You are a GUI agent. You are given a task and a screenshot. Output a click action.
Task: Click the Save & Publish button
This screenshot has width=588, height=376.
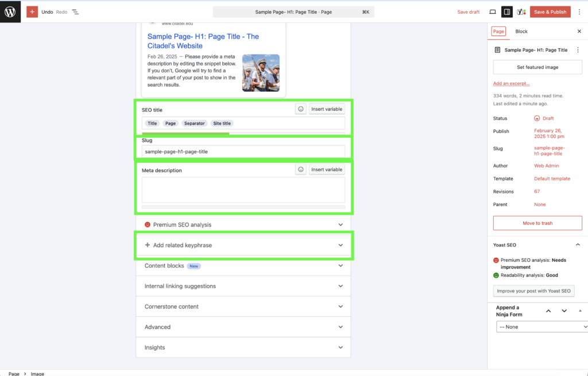[550, 11]
